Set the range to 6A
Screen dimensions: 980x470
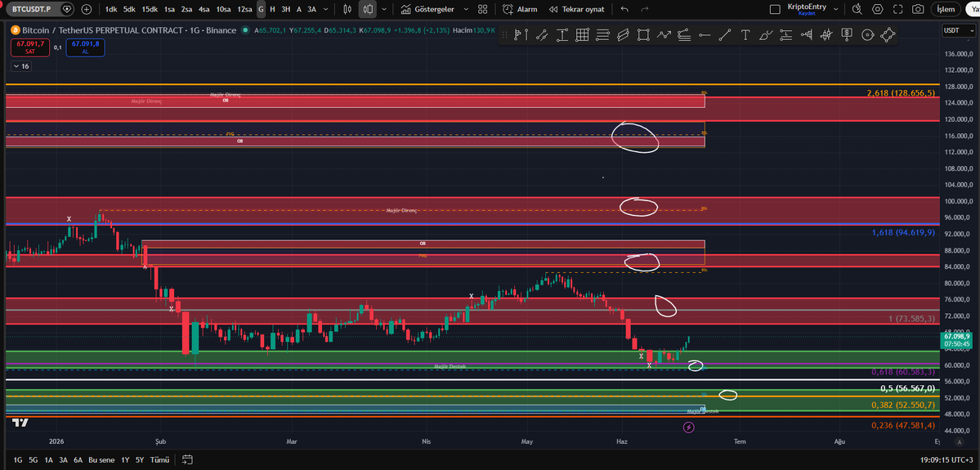point(78,460)
